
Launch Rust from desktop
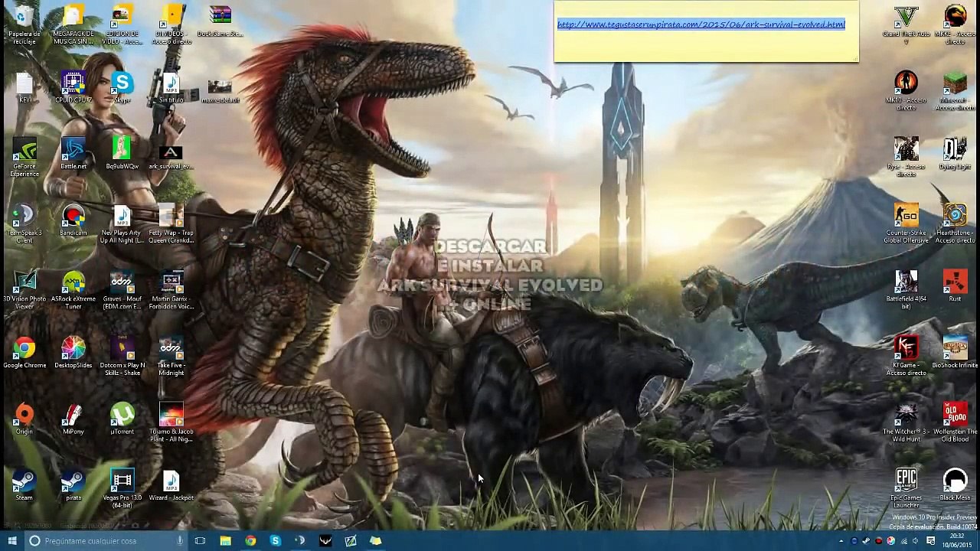955,287
